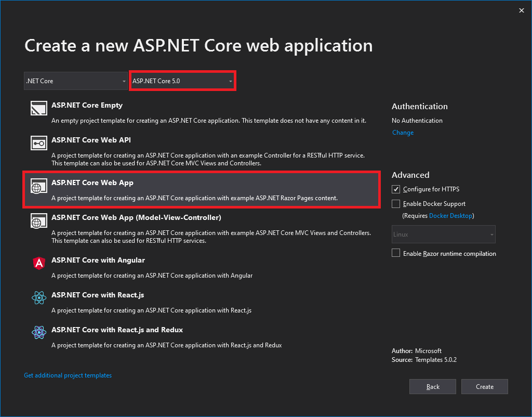Open the disabled Linux OS dropdown
The width and height of the screenshot is (532, 417).
(444, 234)
